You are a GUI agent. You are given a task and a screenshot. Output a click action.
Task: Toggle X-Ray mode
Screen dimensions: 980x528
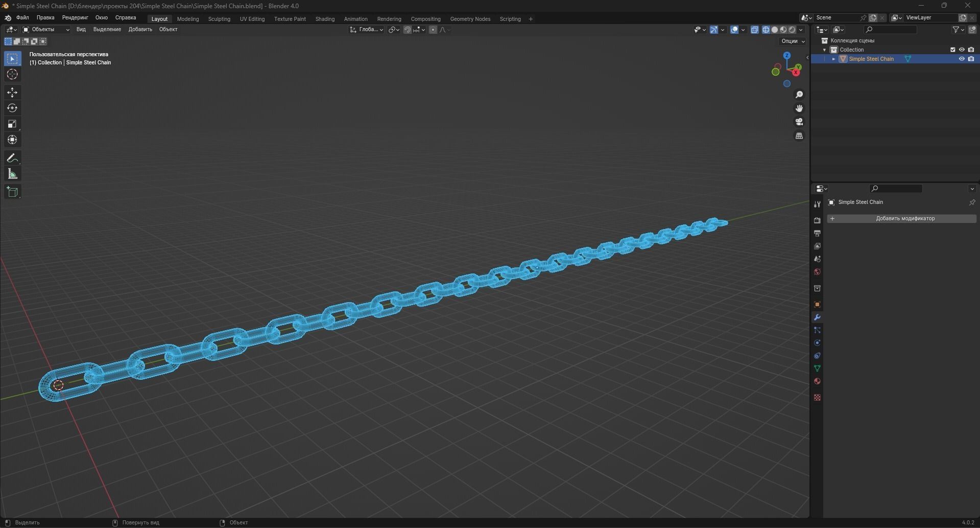[x=755, y=30]
